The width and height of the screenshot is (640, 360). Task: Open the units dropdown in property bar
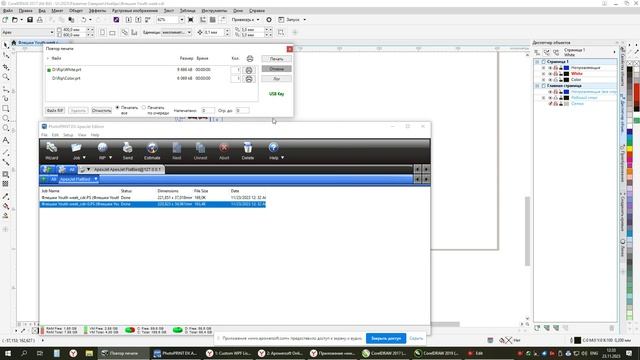coord(189,32)
